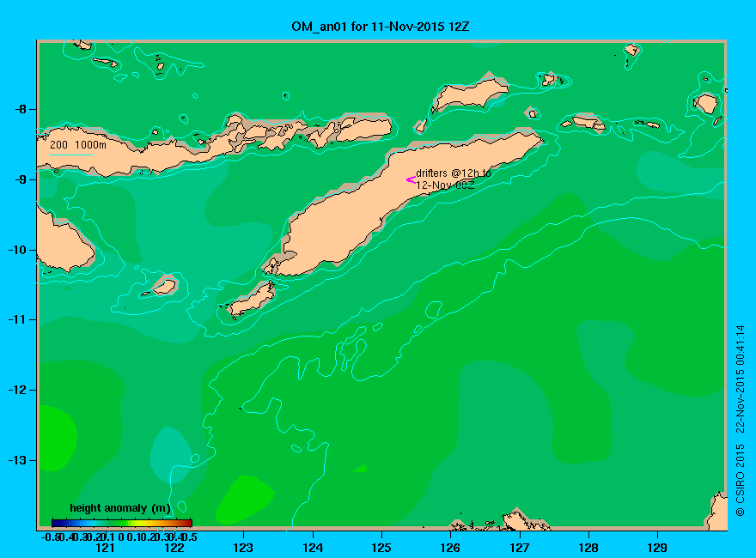756x558 pixels.
Task: Click latitude label -8 on left axis
Action: pos(21,109)
